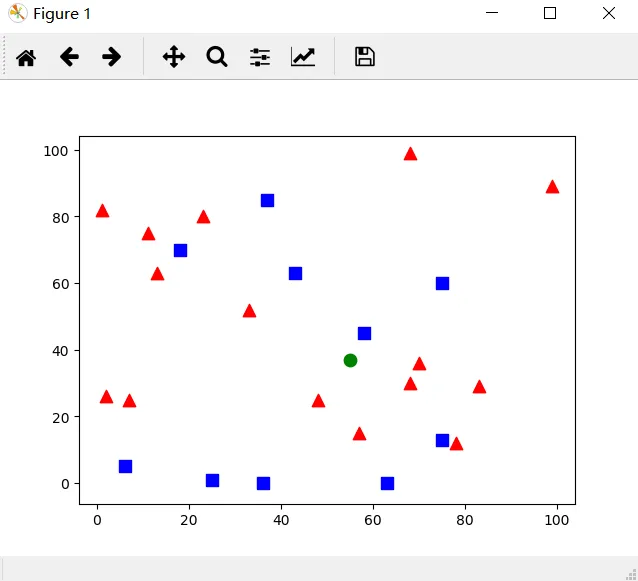
Task: Click the y-axis tick label 60
Action: pos(61,284)
